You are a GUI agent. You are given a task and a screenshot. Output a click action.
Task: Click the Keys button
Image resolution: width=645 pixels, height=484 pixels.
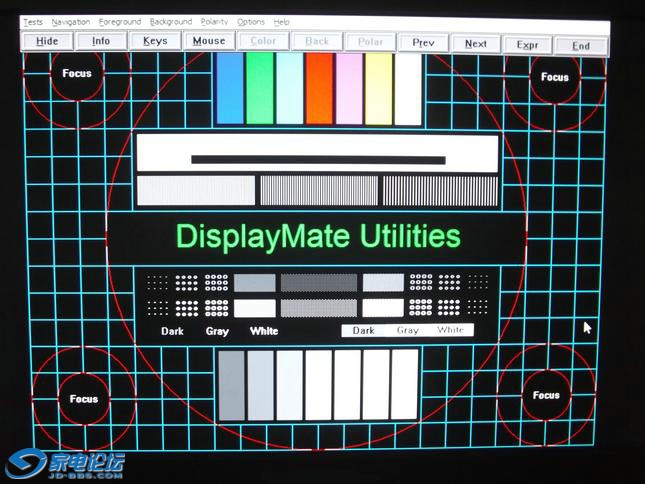[x=155, y=41]
